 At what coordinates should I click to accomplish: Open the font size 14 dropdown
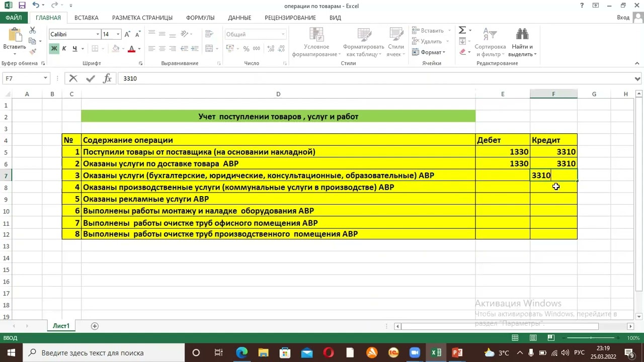click(118, 34)
